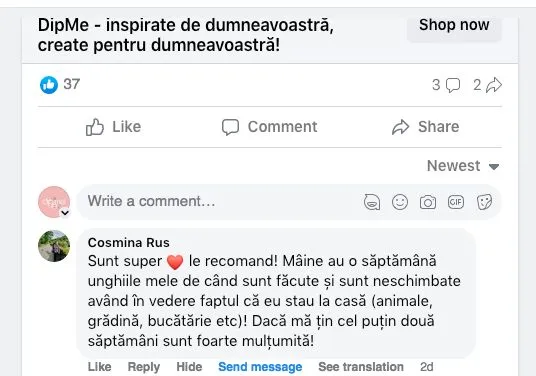Focus the Write a comment field
The width and height of the screenshot is (536, 376).
[x=219, y=202]
